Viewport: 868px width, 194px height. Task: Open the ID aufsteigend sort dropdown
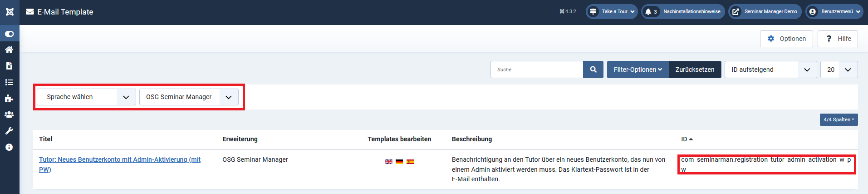(770, 70)
